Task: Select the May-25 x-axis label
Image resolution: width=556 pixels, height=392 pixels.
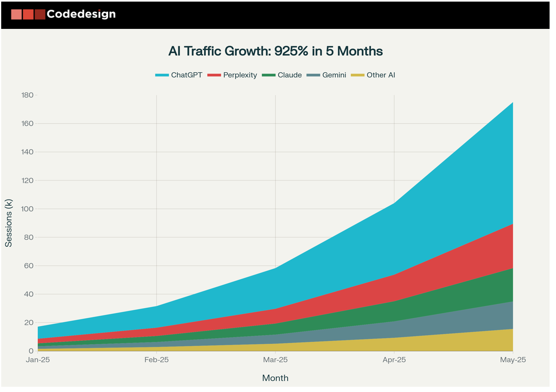Action: pyautogui.click(x=513, y=360)
